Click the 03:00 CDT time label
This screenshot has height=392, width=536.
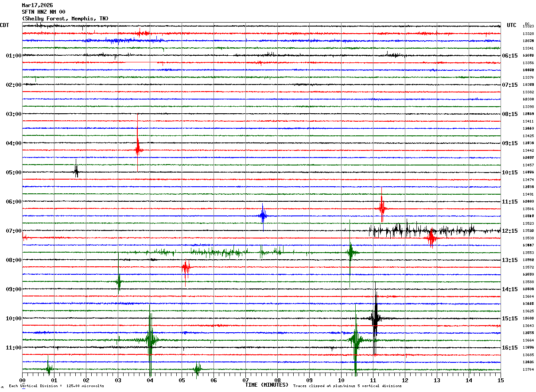[13, 114]
